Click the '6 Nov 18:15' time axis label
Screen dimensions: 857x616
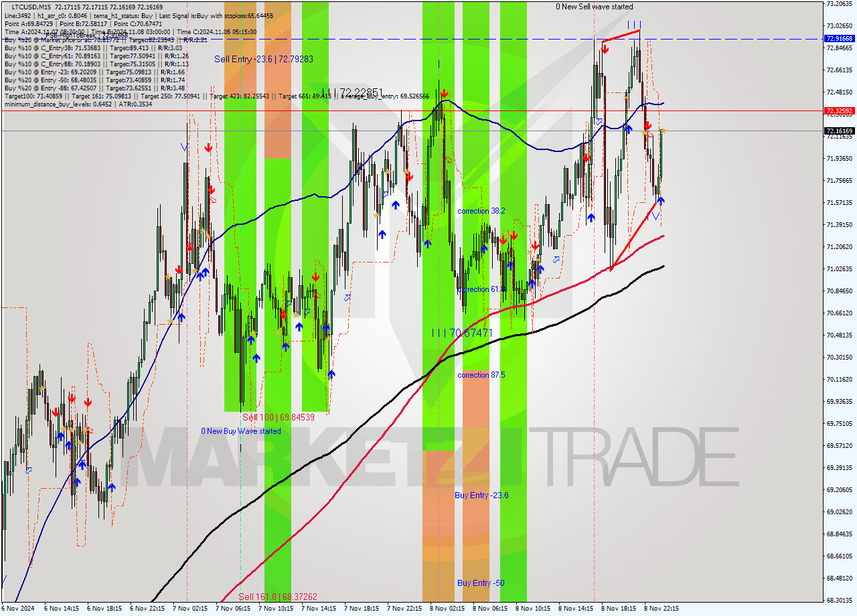point(105,609)
